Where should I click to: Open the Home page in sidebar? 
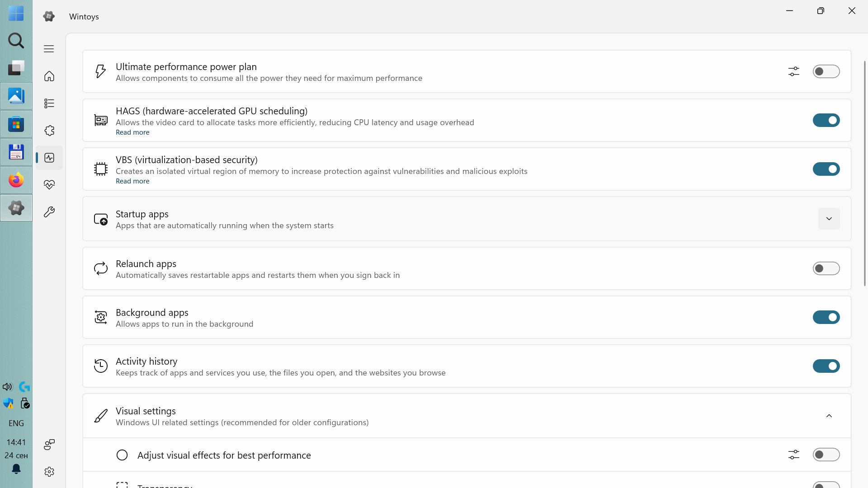pos(49,76)
